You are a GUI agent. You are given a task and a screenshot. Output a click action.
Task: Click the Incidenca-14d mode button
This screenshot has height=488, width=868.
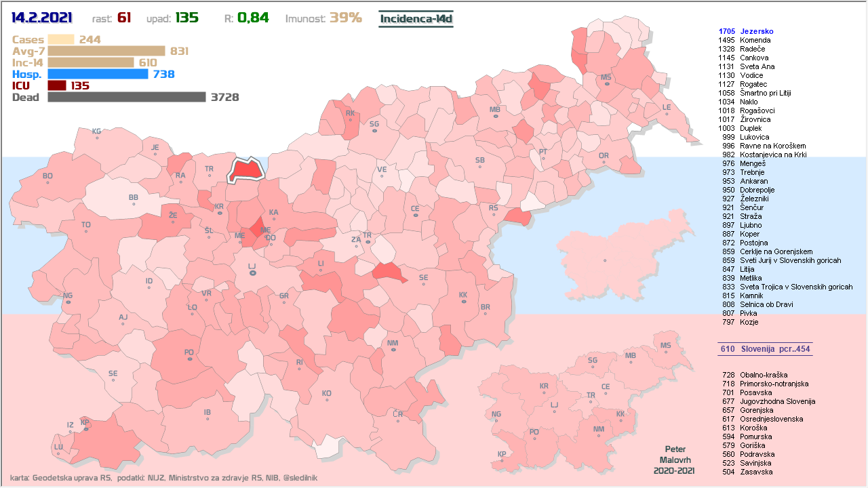click(x=416, y=18)
